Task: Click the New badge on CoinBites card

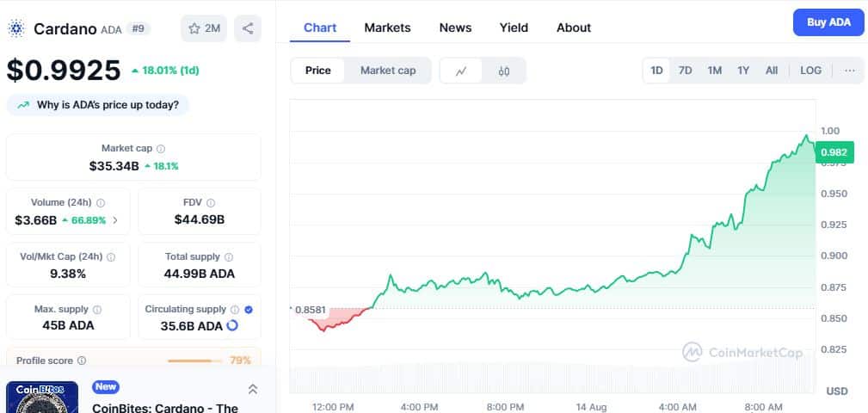Action: (x=106, y=386)
